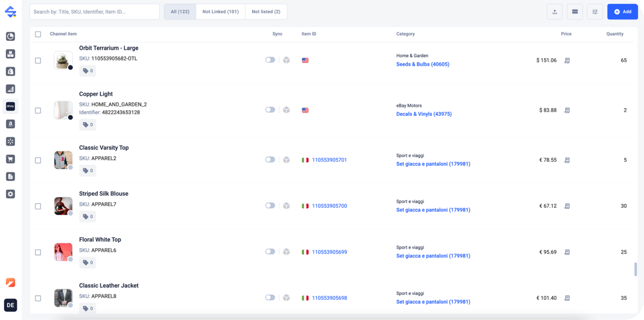Open item ID link 110553905699
This screenshot has height=320, width=644.
(329, 252)
